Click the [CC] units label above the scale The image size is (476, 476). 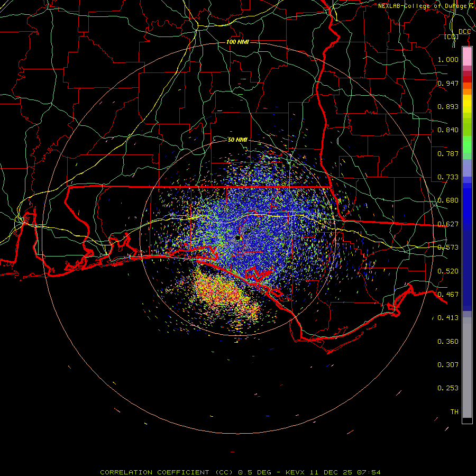[x=452, y=37]
